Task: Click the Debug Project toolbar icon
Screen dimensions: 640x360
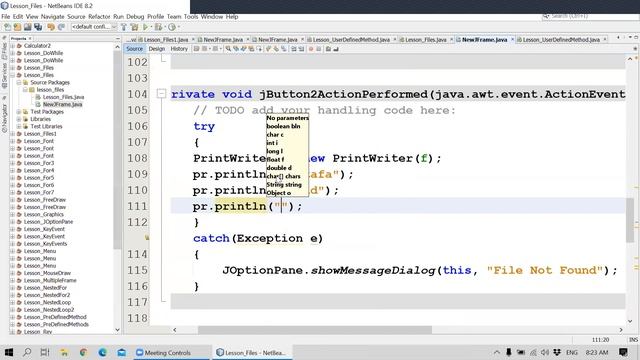Action: coord(158,27)
